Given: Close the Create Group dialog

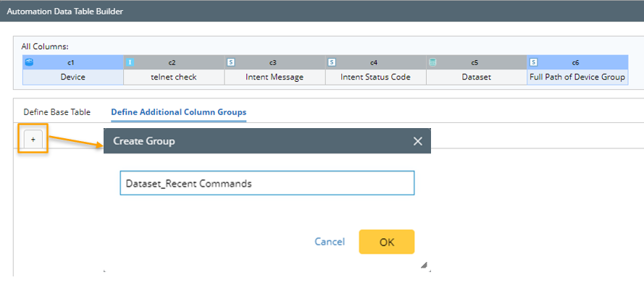Looking at the screenshot, I should point(418,141).
